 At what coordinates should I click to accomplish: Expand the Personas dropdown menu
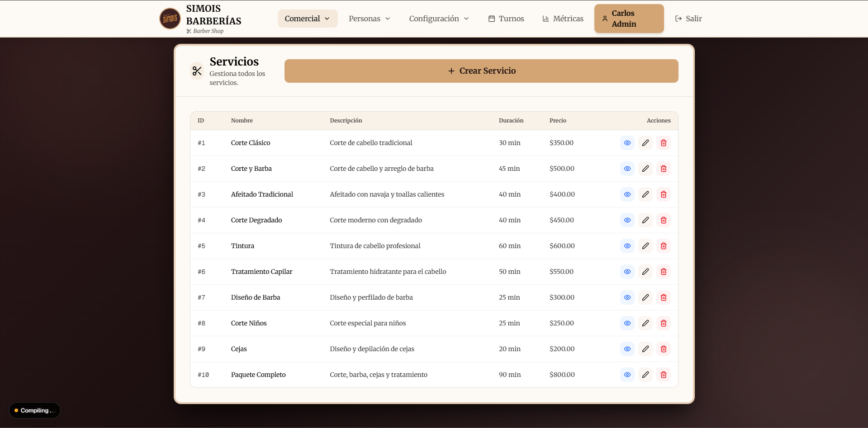tap(370, 19)
